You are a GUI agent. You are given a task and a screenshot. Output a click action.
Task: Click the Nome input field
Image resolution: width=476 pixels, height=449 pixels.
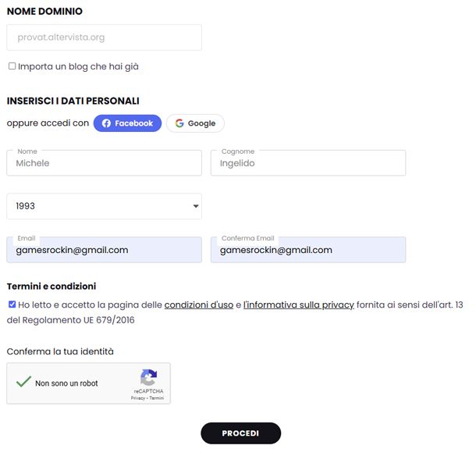coord(104,163)
